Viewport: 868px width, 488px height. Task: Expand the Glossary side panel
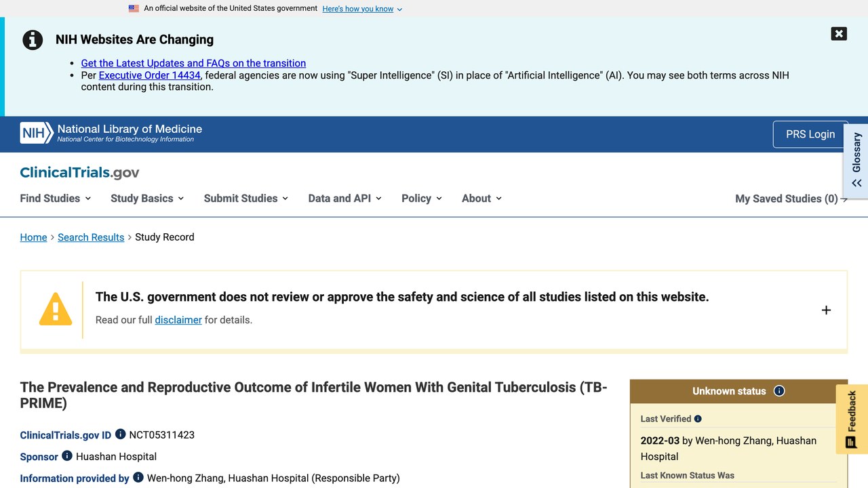tap(856, 161)
